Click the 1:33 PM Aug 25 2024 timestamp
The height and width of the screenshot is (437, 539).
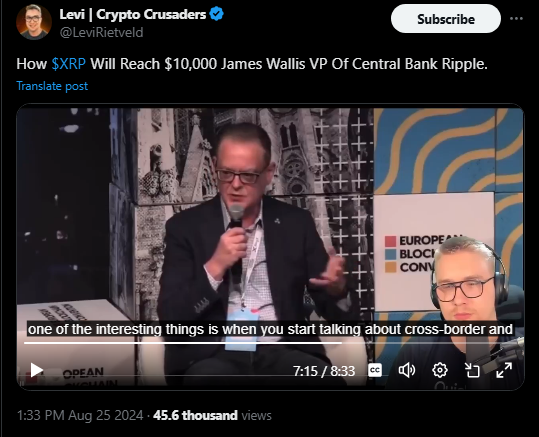click(x=80, y=415)
